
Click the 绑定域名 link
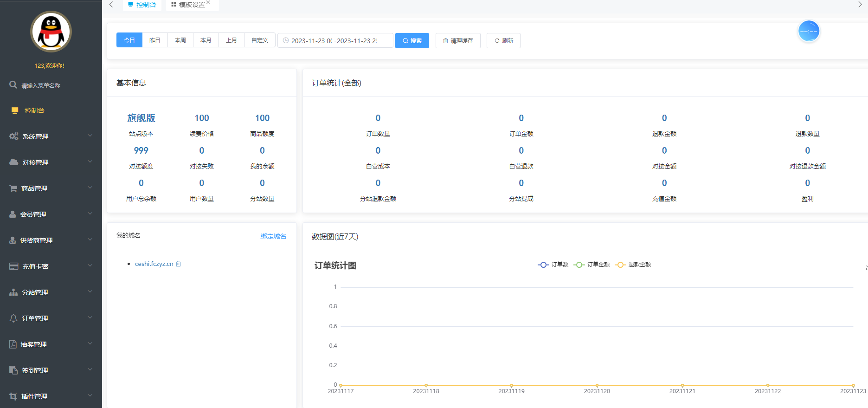click(x=273, y=236)
